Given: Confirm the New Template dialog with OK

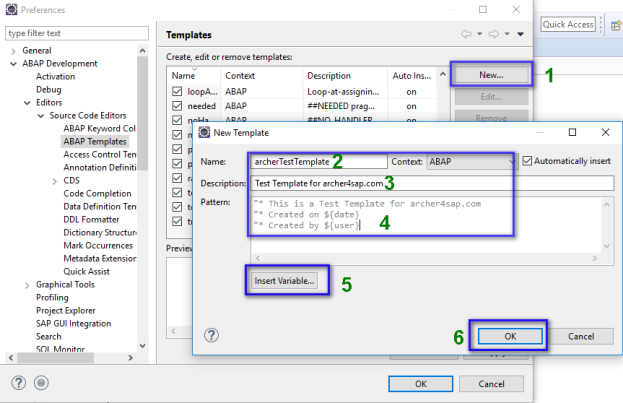Looking at the screenshot, I should (x=510, y=336).
